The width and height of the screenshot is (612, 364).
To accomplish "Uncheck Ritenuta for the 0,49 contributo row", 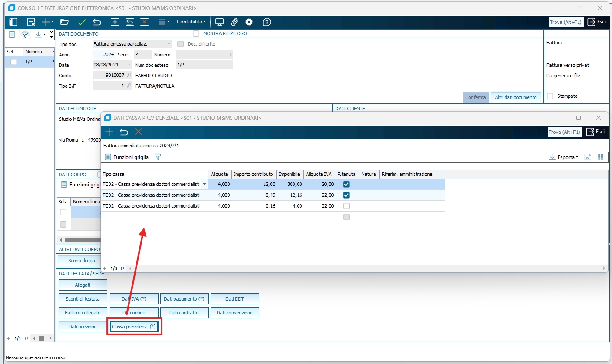I will pos(346,195).
